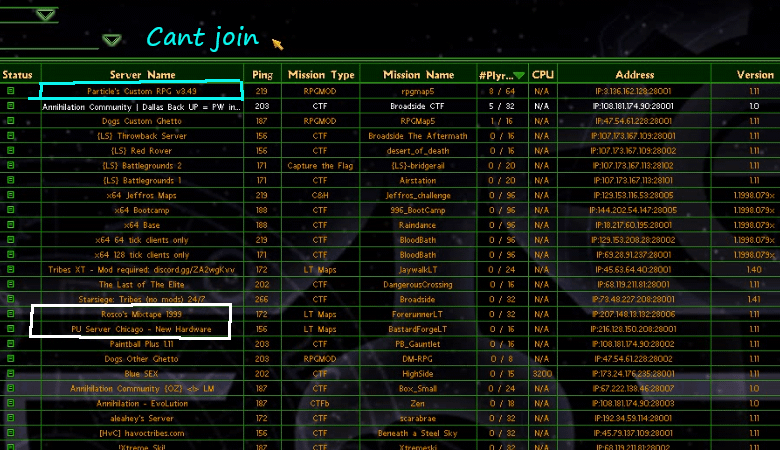The height and width of the screenshot is (450, 780).
Task: Select Annihilation Community Dallas server row
Action: (141, 106)
